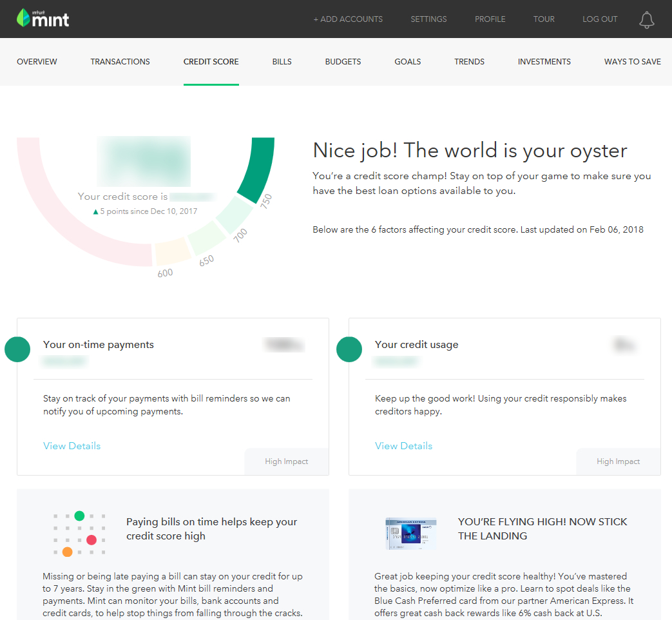Viewport: 672px width, 620px height.
Task: Click the 'Last updated on Feb 06, 2018' line
Action: tap(582, 229)
